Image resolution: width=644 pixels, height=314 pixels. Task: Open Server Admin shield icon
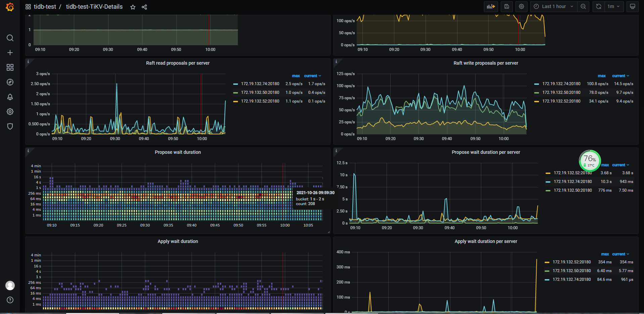(10, 126)
